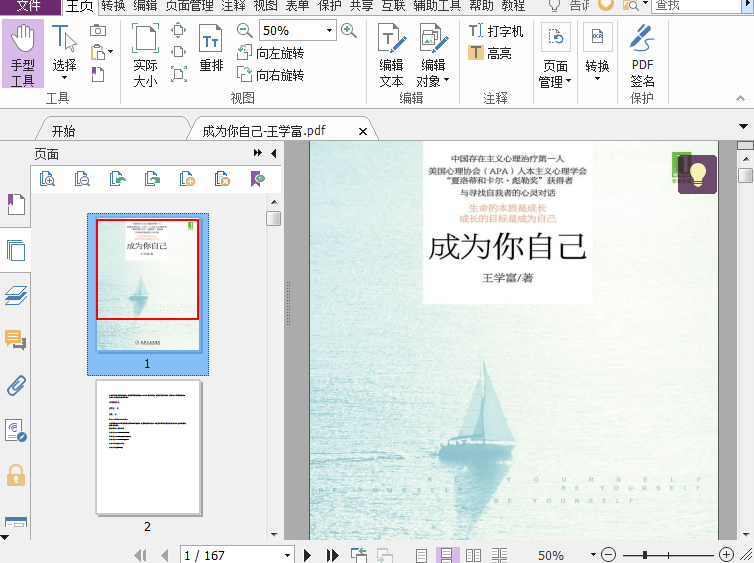The image size is (754, 563).
Task: Click the zoom slider in status bar
Action: 666,555
